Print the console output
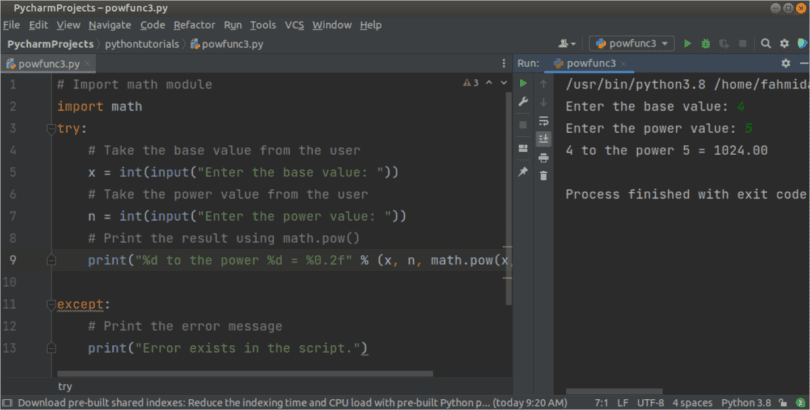The height and width of the screenshot is (410, 810). [543, 158]
